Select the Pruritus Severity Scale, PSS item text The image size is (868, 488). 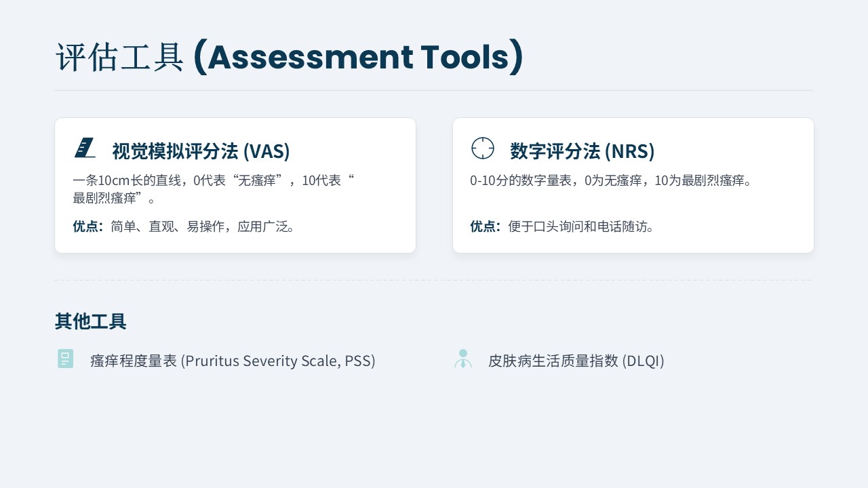278,361
